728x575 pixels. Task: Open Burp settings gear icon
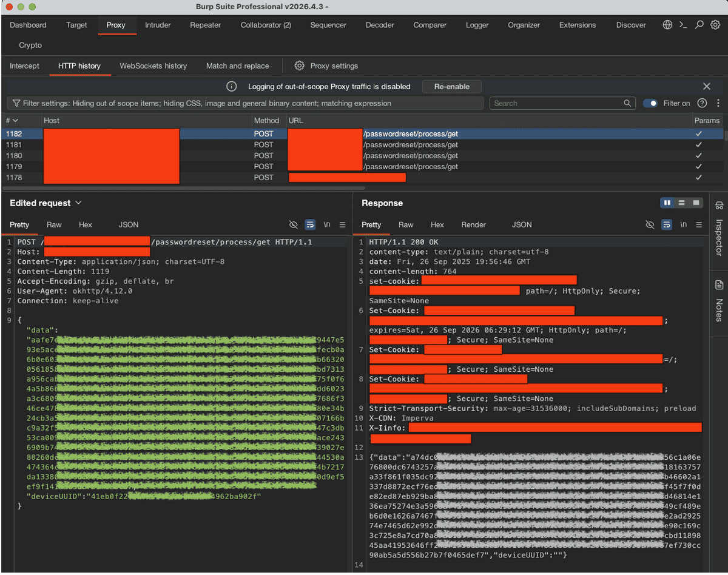pyautogui.click(x=715, y=25)
